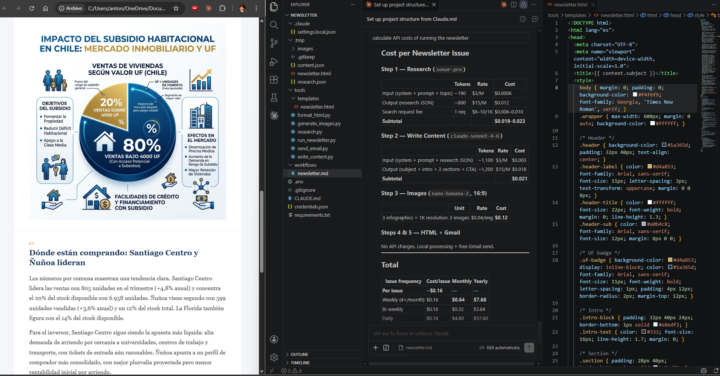Viewport: 720px width, 376px height.
Task: Open the Chrome three-dot menu
Action: 256,8
